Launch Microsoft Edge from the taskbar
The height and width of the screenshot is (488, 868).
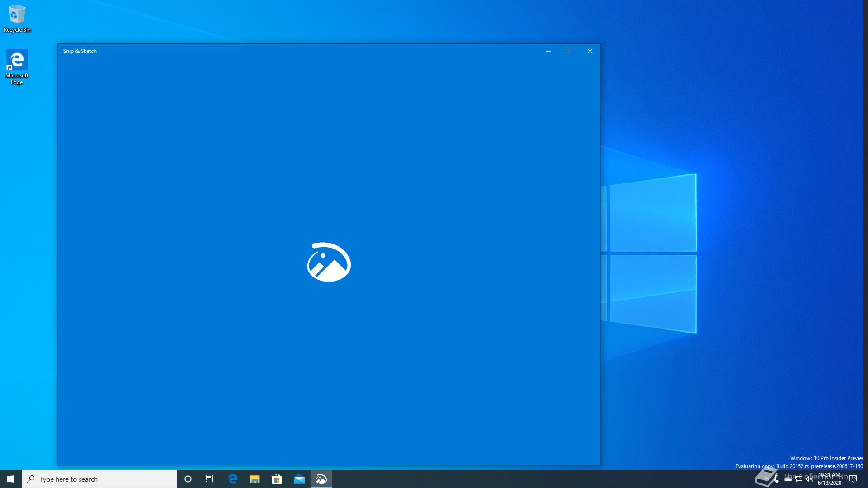coord(233,479)
